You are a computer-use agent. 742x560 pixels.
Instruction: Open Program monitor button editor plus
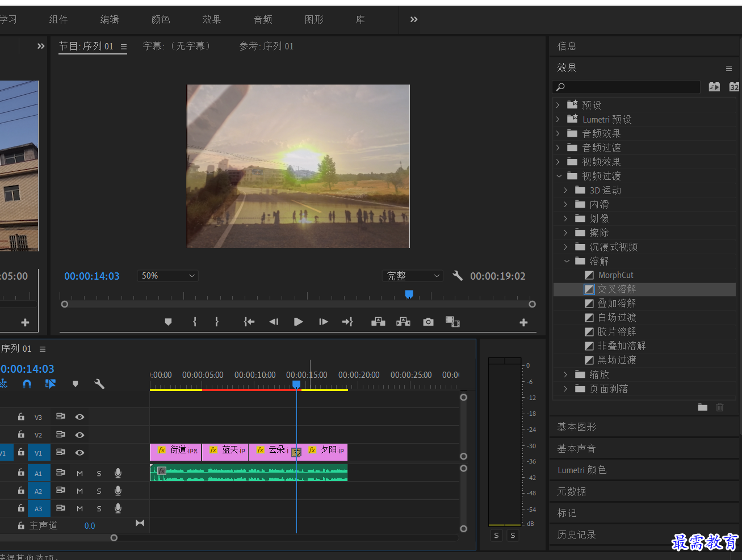523,322
